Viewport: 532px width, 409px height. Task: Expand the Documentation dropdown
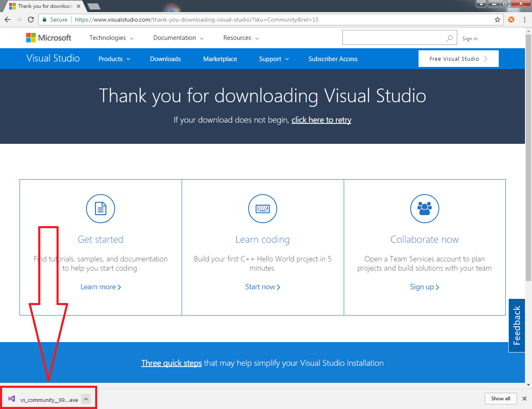point(178,38)
